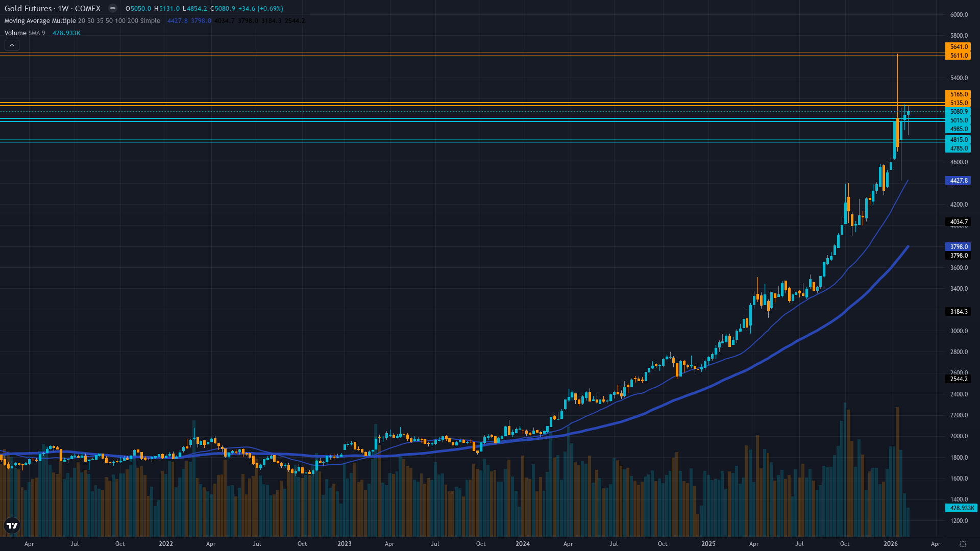This screenshot has width=980, height=551.
Task: Click the 2022 label on time axis
Action: (x=166, y=544)
